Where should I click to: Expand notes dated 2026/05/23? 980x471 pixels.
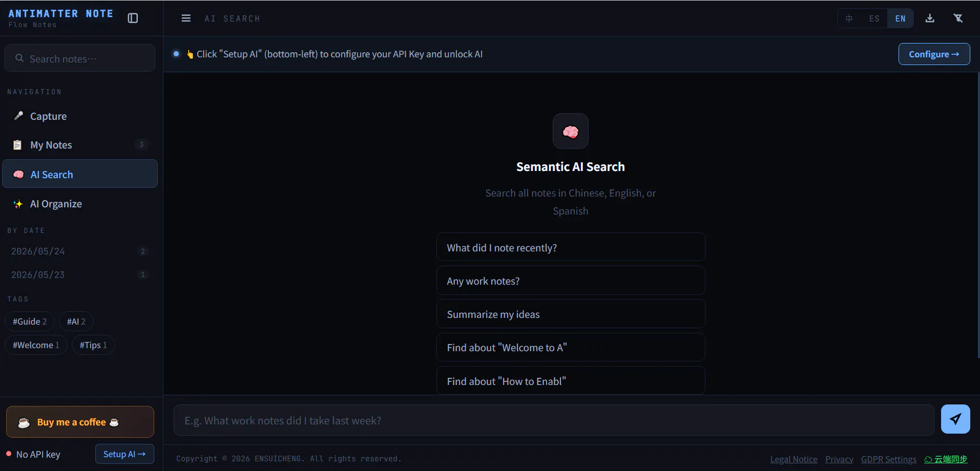tap(80, 275)
